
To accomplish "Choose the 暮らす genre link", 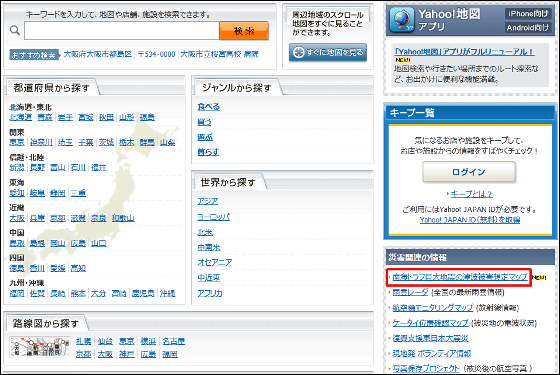I will coord(208,152).
